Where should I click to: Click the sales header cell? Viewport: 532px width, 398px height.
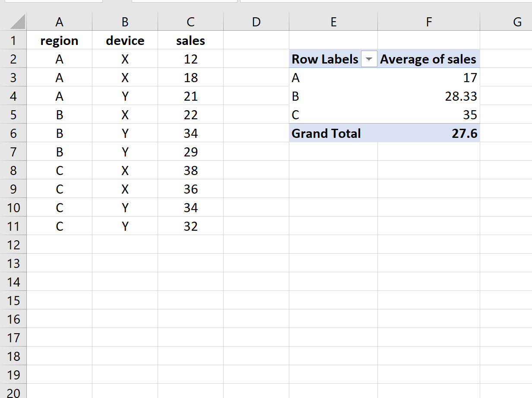(190, 40)
